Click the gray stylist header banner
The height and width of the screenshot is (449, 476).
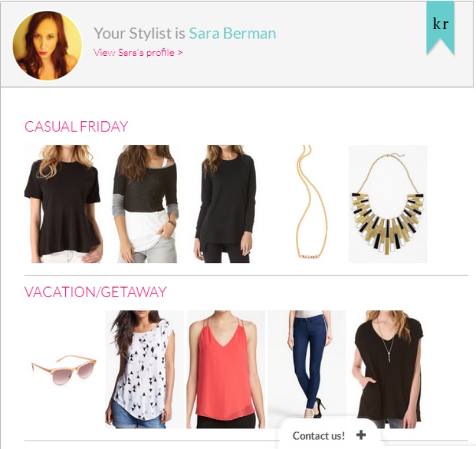pyautogui.click(x=237, y=44)
